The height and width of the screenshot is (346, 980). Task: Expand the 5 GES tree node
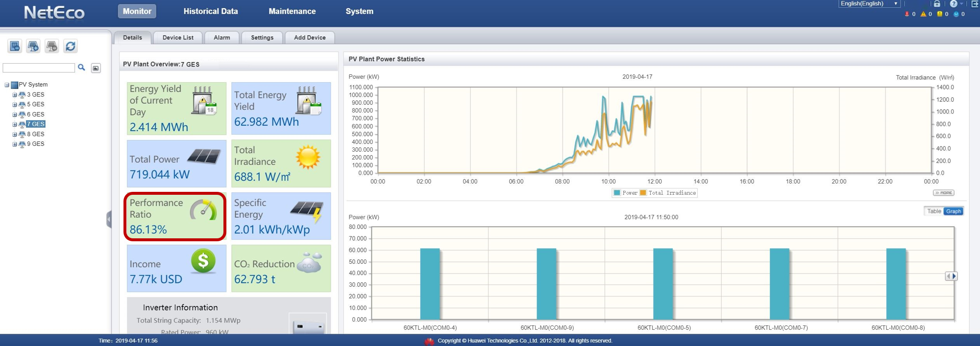(15, 105)
